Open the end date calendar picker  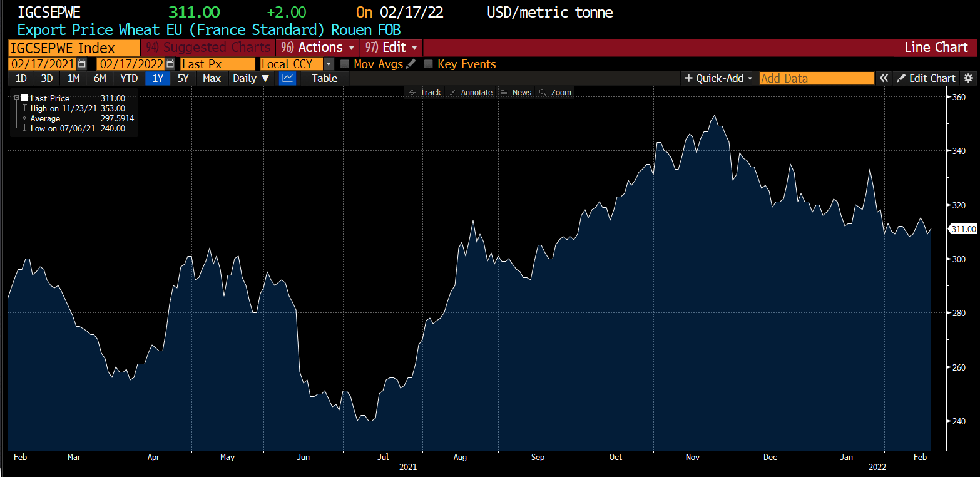(170, 64)
